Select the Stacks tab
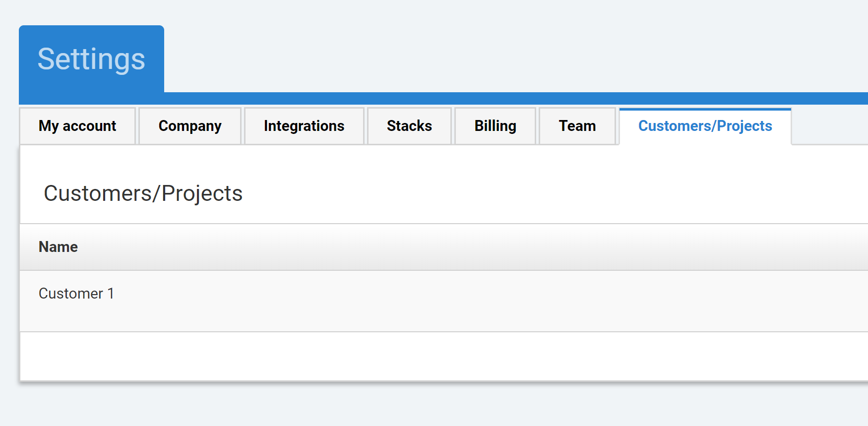Image resolution: width=868 pixels, height=426 pixels. click(409, 126)
